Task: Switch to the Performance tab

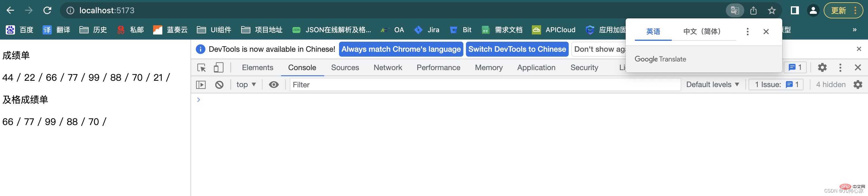Action: (438, 68)
